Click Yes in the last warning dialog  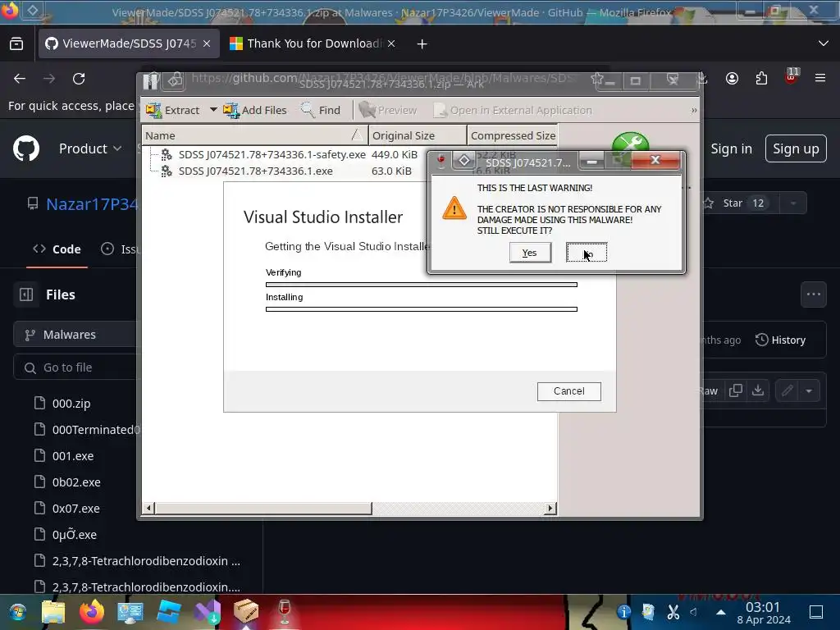point(530,253)
